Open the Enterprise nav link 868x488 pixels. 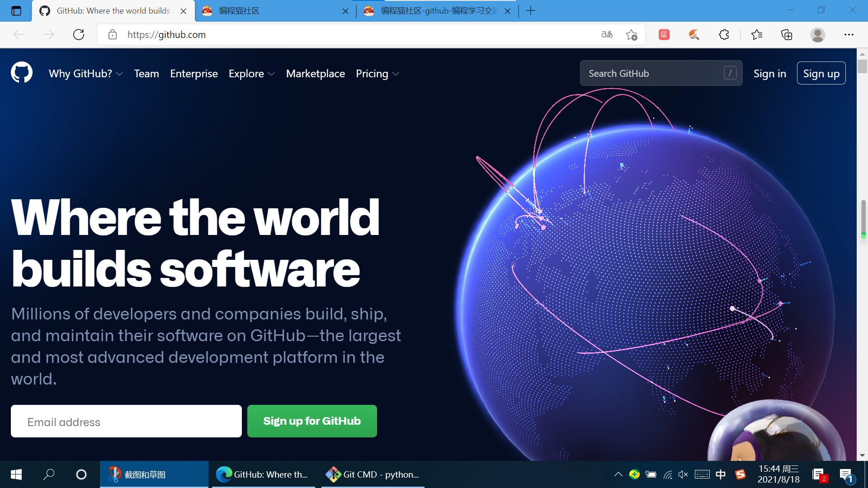[194, 74]
